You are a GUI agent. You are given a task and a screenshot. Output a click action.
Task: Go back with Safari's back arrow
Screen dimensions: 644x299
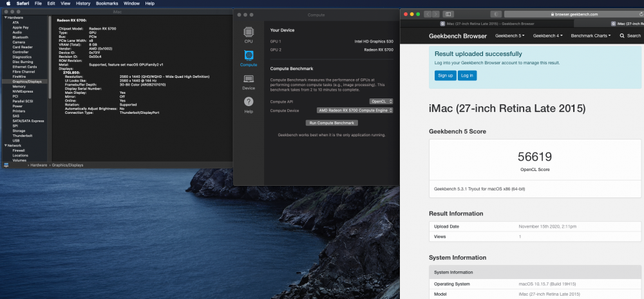click(x=428, y=14)
